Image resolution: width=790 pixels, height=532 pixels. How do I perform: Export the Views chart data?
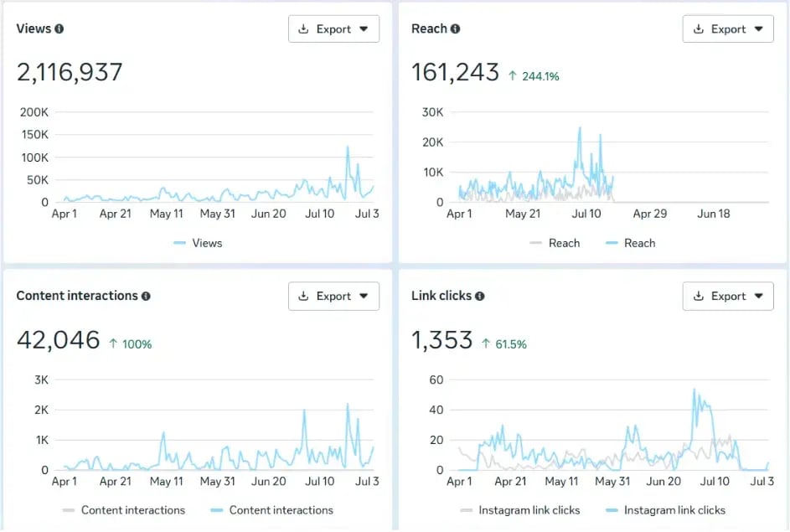point(333,28)
